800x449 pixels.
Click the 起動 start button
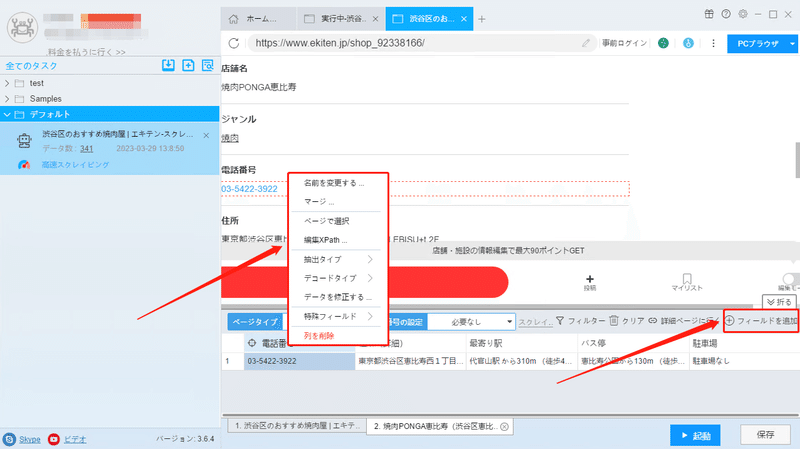pyautogui.click(x=695, y=435)
